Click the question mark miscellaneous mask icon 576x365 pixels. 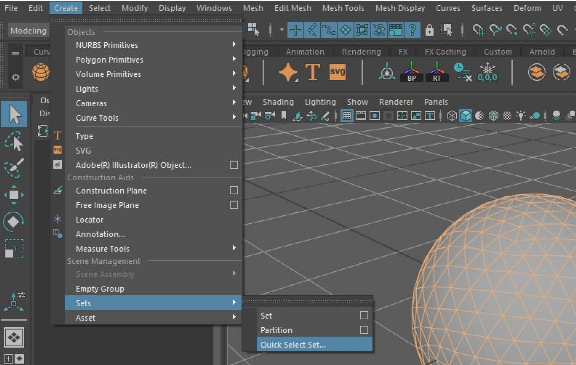pyautogui.click(x=413, y=30)
